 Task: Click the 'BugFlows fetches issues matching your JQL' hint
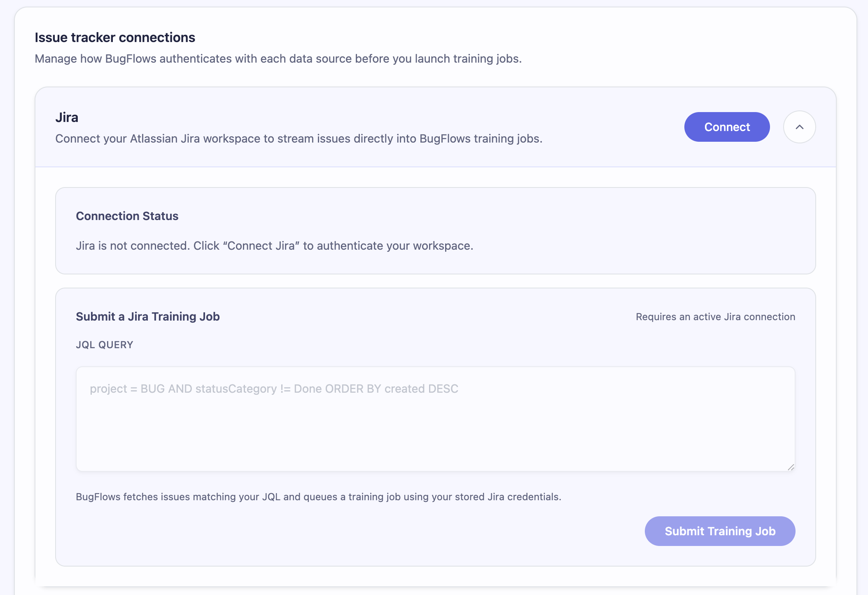point(318,497)
